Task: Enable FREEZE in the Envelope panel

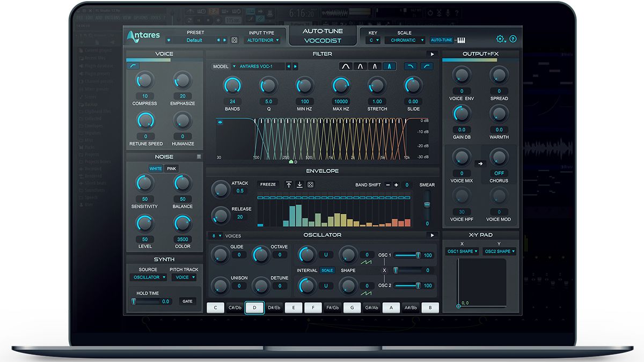Action: (268, 184)
